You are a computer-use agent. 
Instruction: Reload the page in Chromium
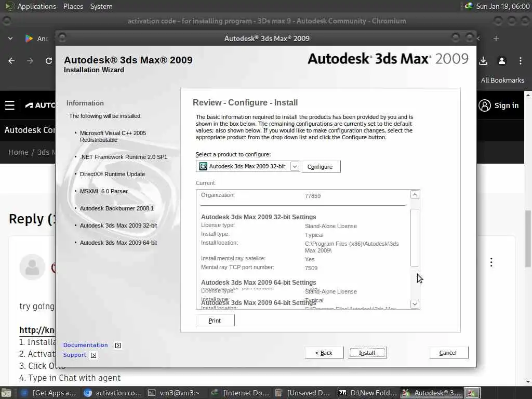[48, 61]
